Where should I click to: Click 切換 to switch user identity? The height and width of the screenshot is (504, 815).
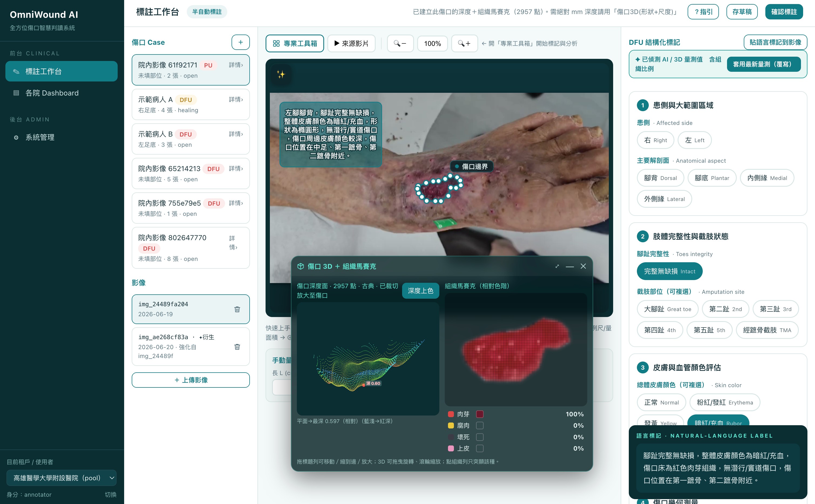(110, 495)
